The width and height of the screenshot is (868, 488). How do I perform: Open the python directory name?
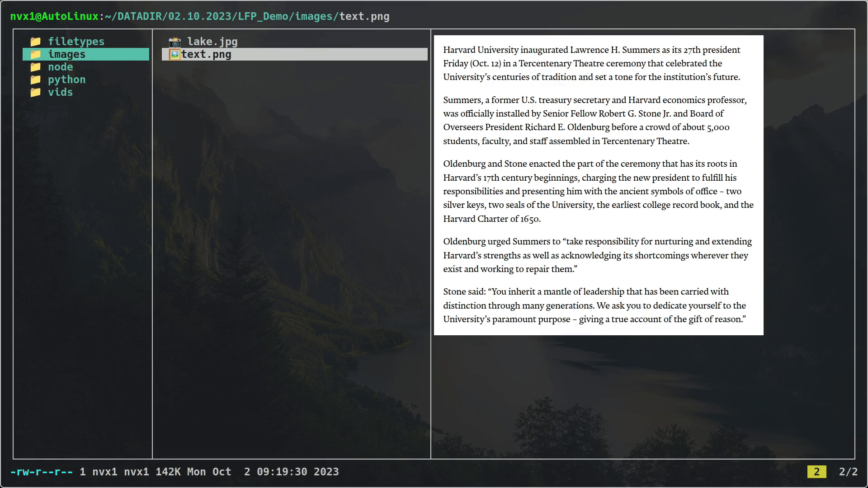coord(67,80)
